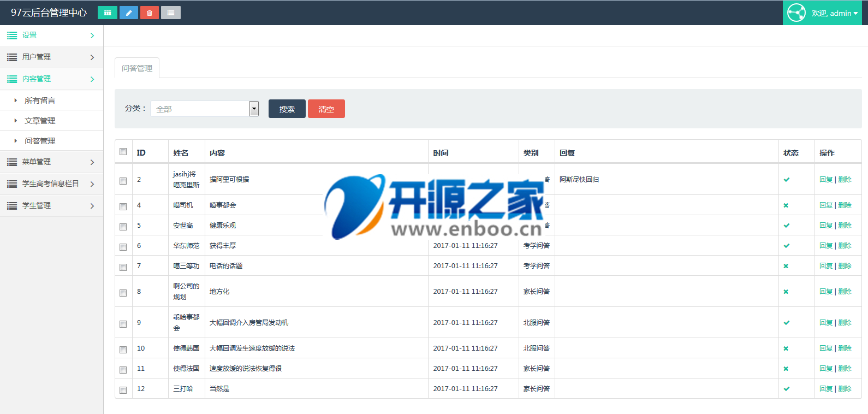This screenshot has width=868, height=414.
Task: Click the list icon beside 内容管理
Action: click(x=12, y=79)
